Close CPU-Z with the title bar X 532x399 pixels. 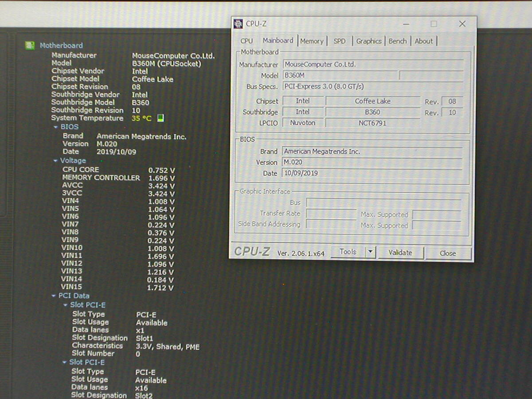point(462,24)
